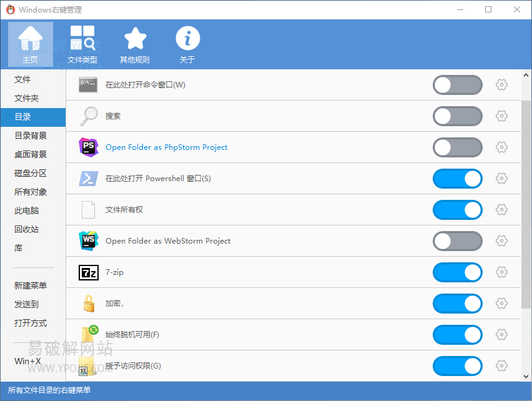
Task: Click the 关于 info icon
Action: pos(187,39)
